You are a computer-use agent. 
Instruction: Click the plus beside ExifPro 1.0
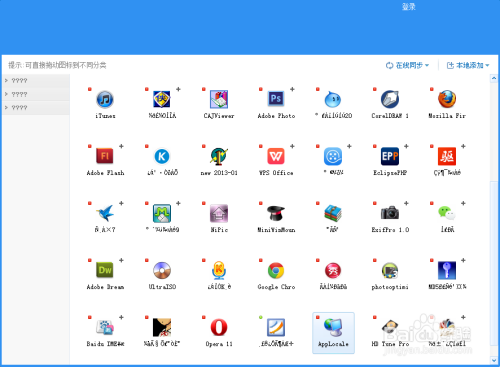click(x=406, y=203)
